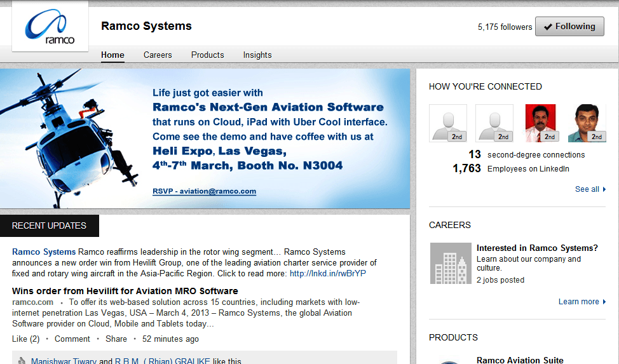Click Ramco Systems link in recent update
This screenshot has width=619, height=364.
pyautogui.click(x=44, y=252)
